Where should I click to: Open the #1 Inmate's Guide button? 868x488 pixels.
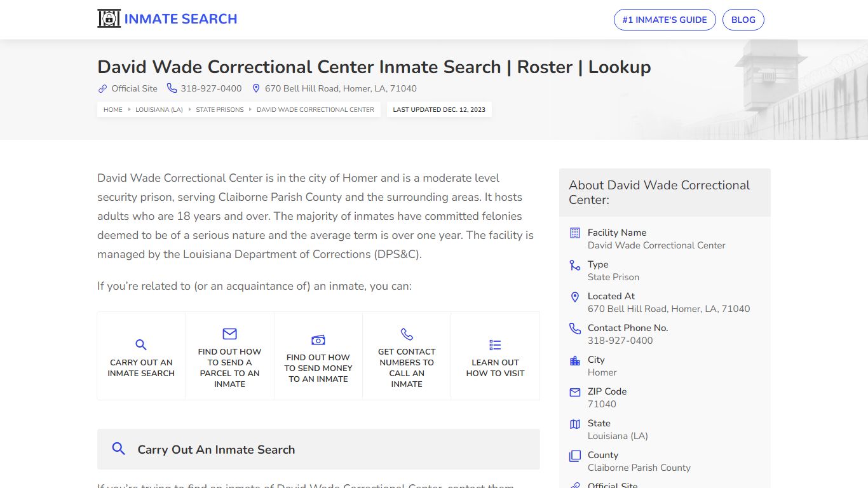665,20
